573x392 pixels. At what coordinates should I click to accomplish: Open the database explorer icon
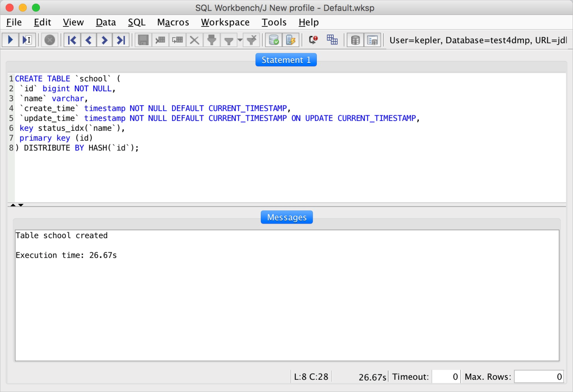[356, 40]
